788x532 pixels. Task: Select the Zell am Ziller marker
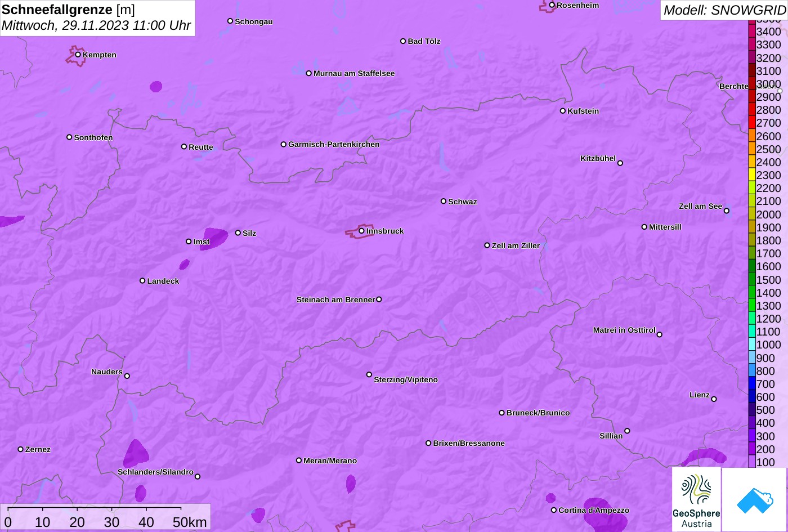(487, 245)
